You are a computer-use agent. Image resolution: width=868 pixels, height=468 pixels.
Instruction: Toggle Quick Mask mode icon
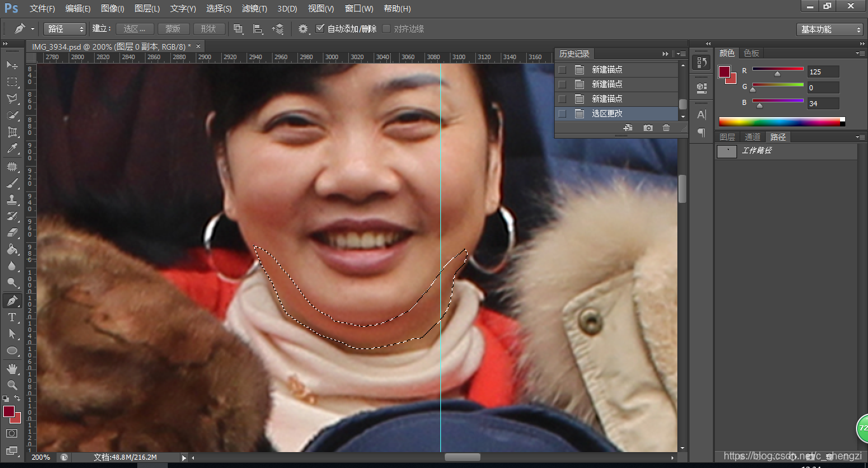(x=12, y=434)
